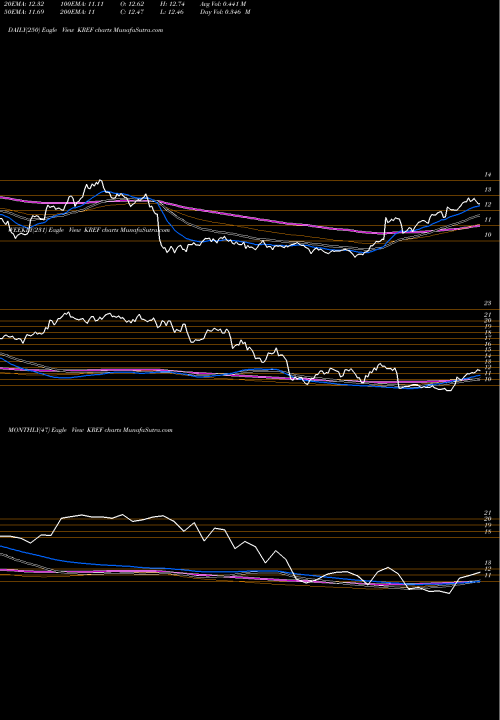
Task: Click the MONTHLY(47) Eagle View KREF title
Action: (90, 430)
